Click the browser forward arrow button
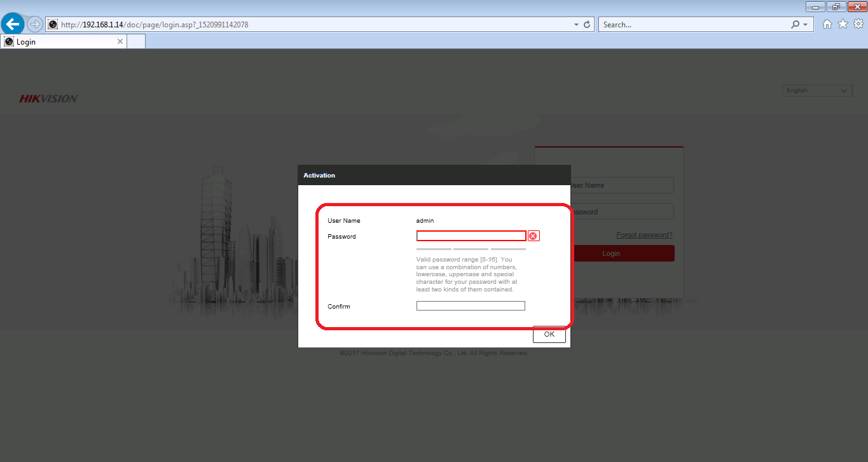This screenshot has height=462, width=868. tap(35, 24)
